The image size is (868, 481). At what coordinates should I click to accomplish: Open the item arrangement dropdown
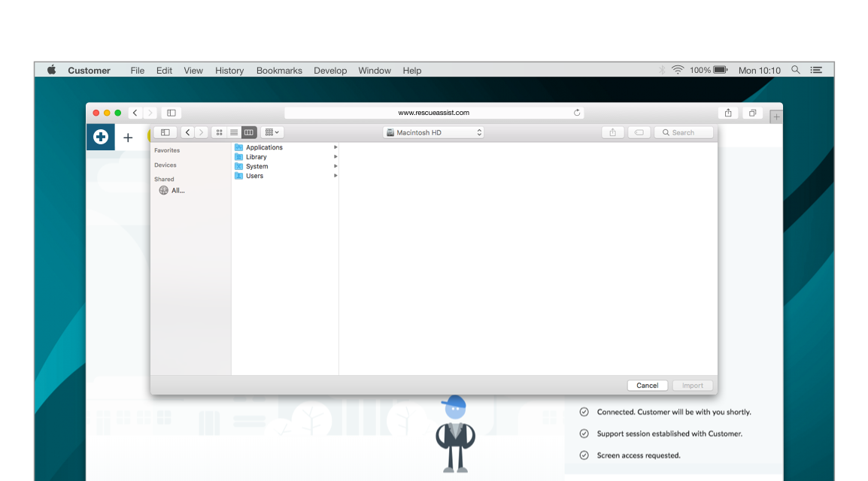pos(272,133)
